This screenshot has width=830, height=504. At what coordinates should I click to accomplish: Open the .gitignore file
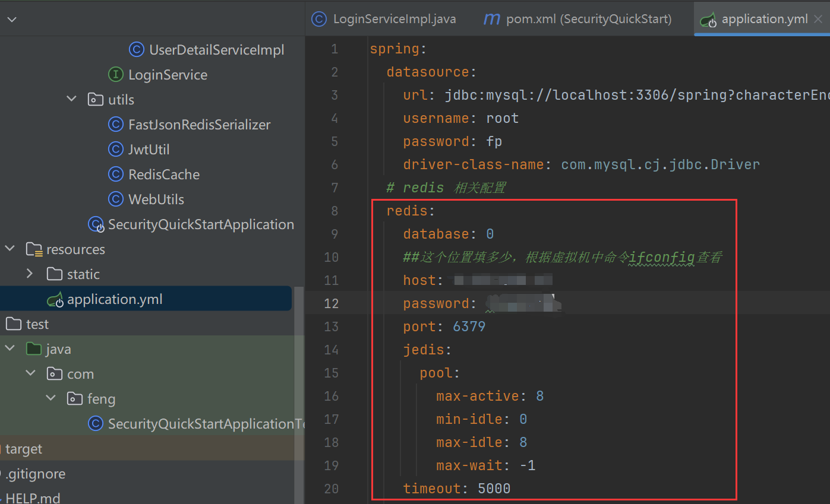click(x=36, y=474)
